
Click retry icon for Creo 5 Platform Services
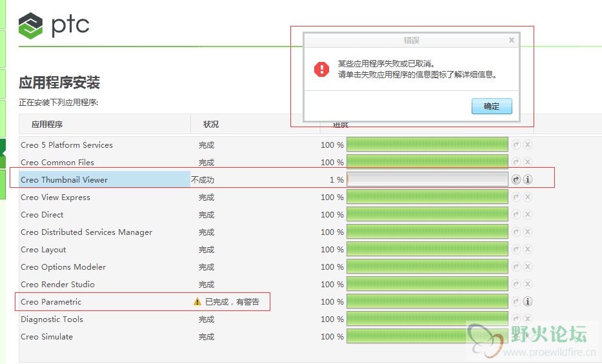[x=516, y=145]
